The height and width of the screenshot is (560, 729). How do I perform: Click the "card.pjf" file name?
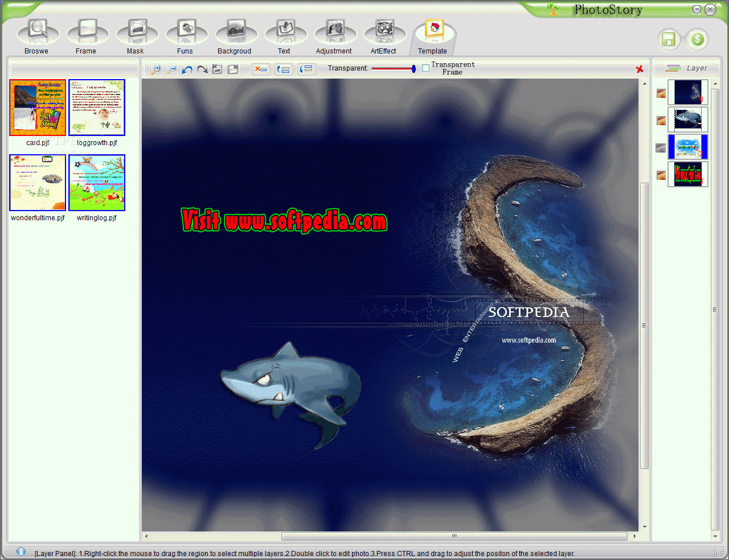38,143
